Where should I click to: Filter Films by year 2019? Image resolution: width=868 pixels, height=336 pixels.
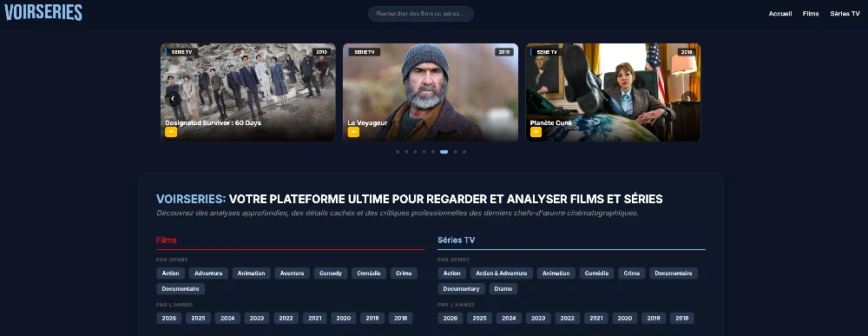pyautogui.click(x=372, y=319)
